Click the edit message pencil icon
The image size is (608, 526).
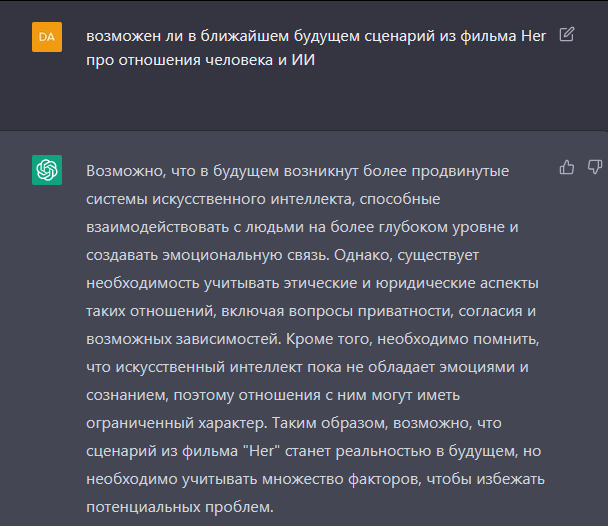pos(567,34)
